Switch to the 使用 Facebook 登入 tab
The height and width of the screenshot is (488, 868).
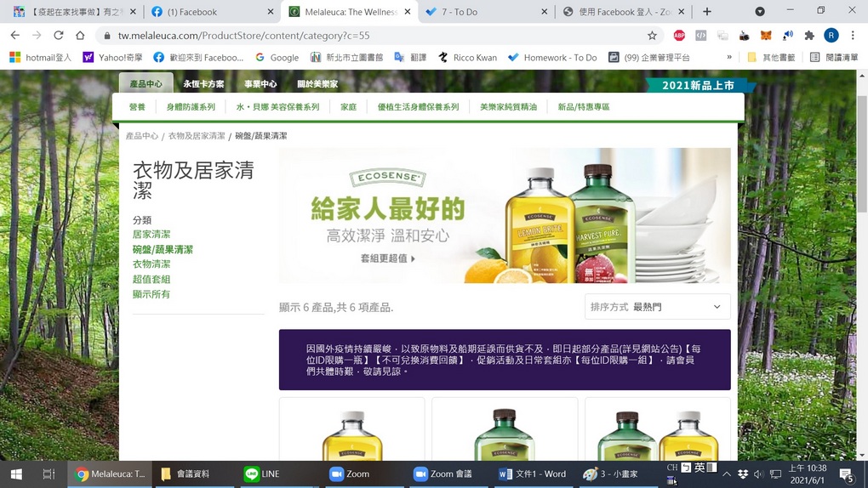(x=624, y=12)
